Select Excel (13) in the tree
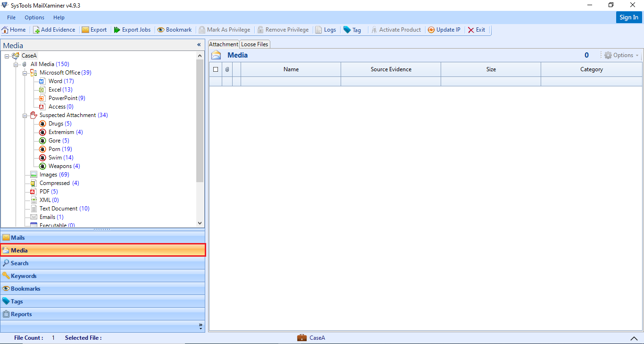This screenshot has width=644, height=344. (x=60, y=90)
